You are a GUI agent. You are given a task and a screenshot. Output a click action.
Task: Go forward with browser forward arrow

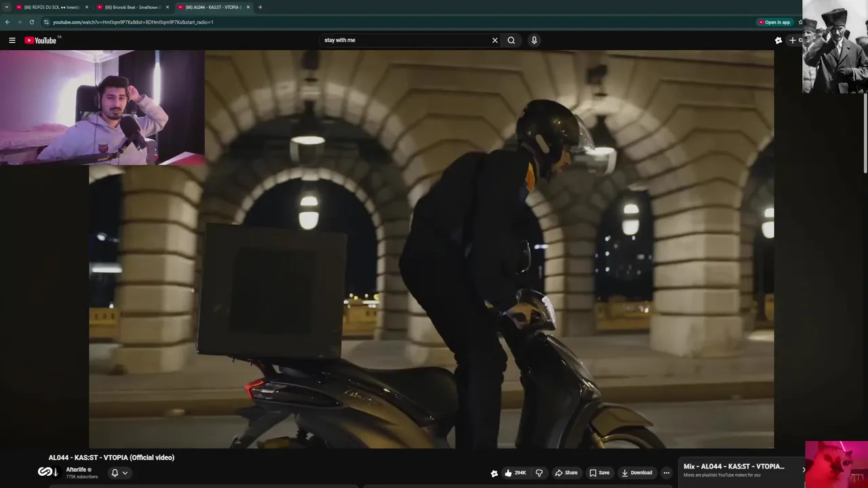pos(19,22)
